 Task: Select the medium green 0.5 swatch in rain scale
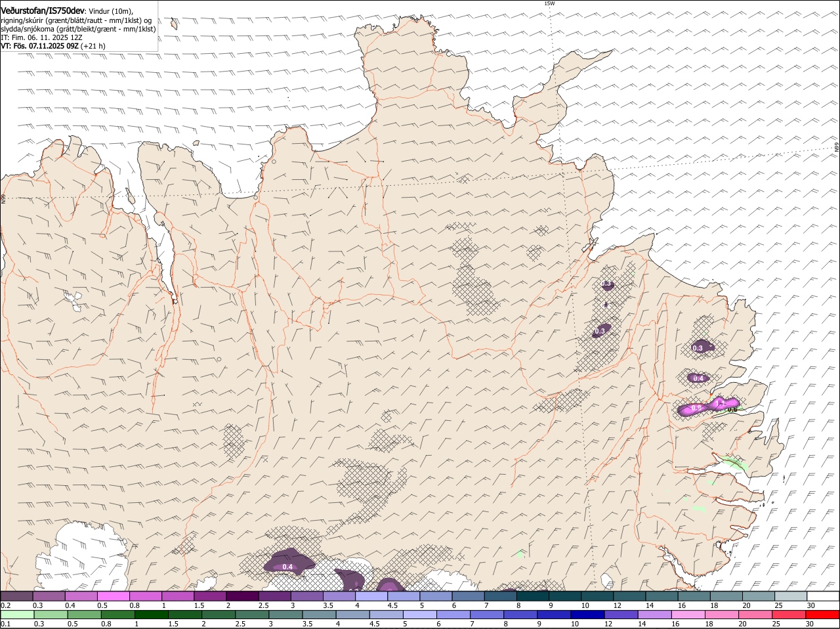(x=84, y=615)
